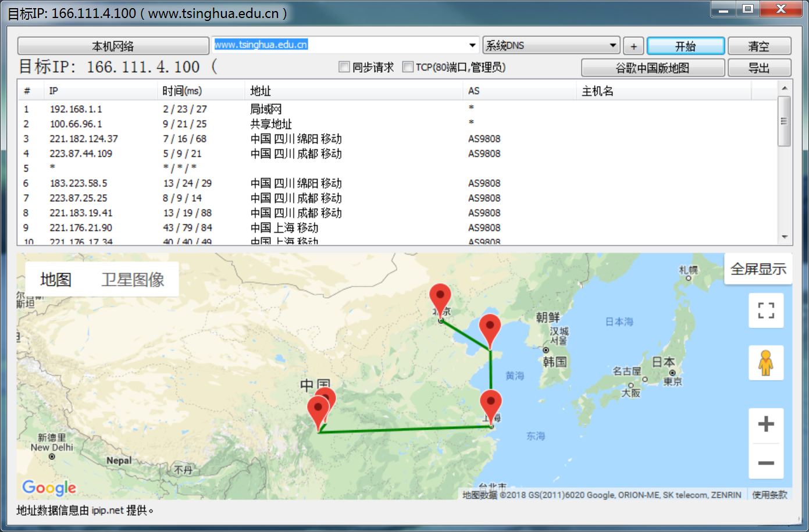Viewport: 809px width, 532px height.
Task: Select hop row with IP 221.183.19.41
Action: coord(398,213)
